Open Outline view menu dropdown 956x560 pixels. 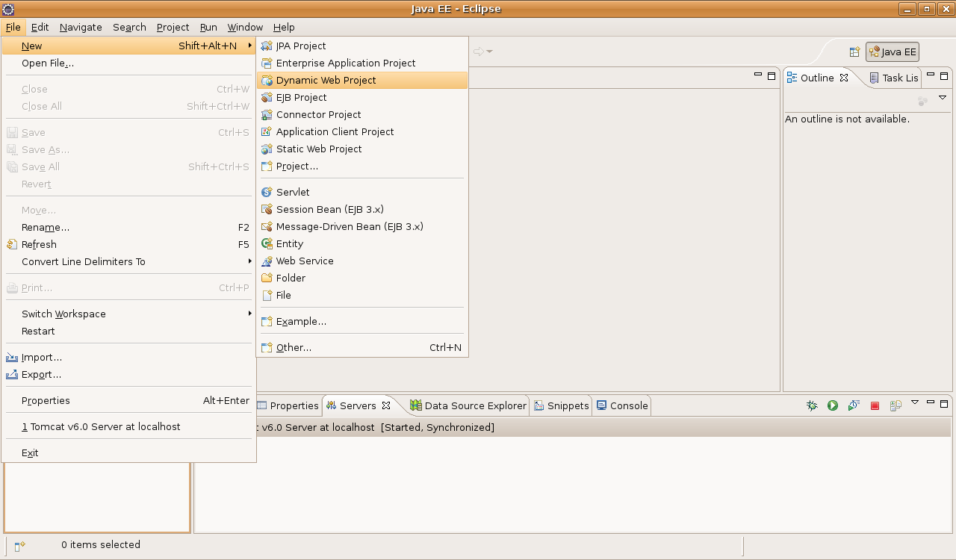coord(943,98)
